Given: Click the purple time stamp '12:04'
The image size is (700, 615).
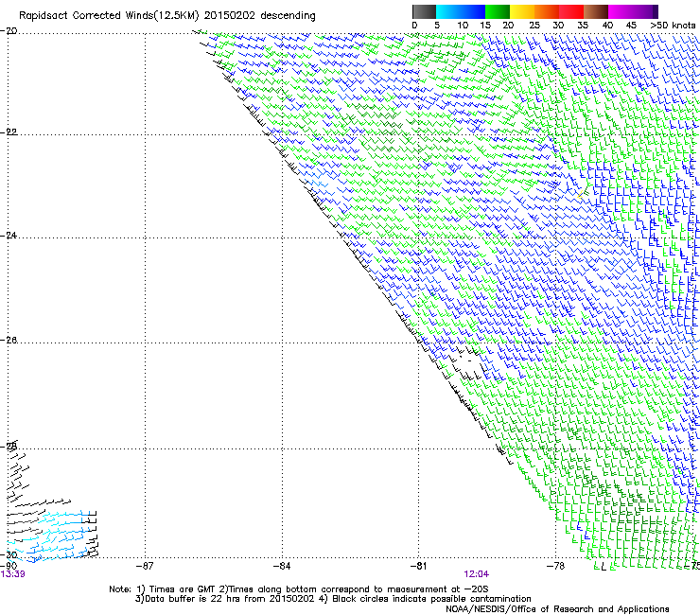Looking at the screenshot, I should click(x=477, y=574).
